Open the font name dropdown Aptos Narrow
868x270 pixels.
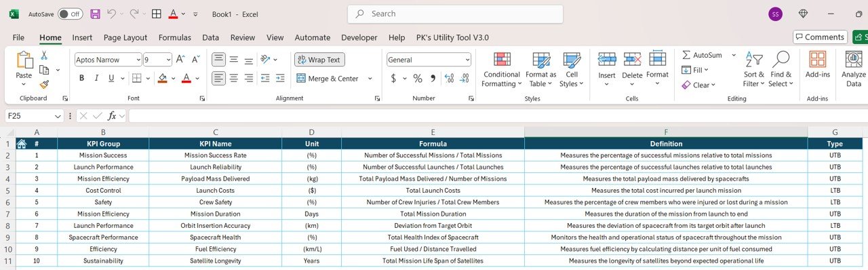coord(138,60)
